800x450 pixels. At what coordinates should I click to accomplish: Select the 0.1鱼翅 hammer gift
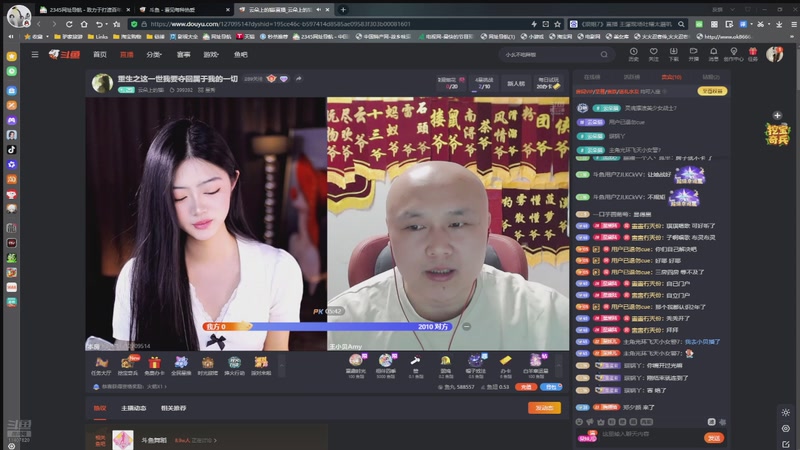click(x=416, y=365)
